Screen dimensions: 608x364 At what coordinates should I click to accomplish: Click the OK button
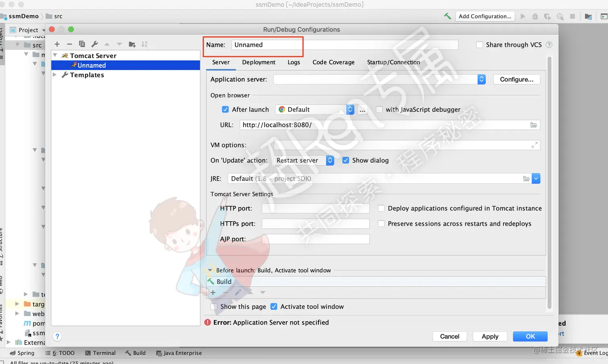[x=530, y=336]
